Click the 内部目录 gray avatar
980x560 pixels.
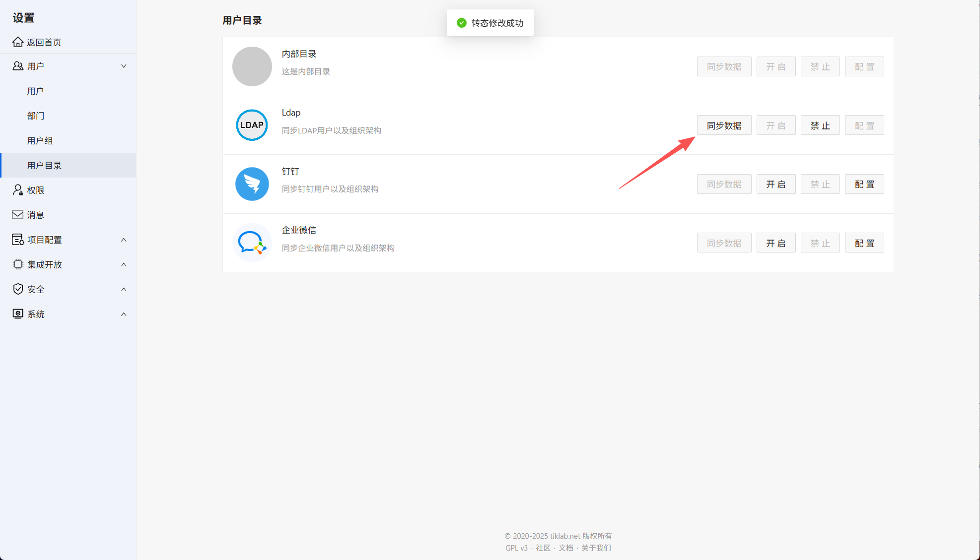point(252,66)
